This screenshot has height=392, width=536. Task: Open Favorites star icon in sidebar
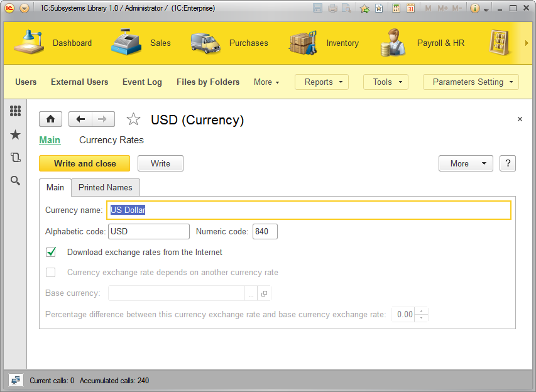point(15,134)
